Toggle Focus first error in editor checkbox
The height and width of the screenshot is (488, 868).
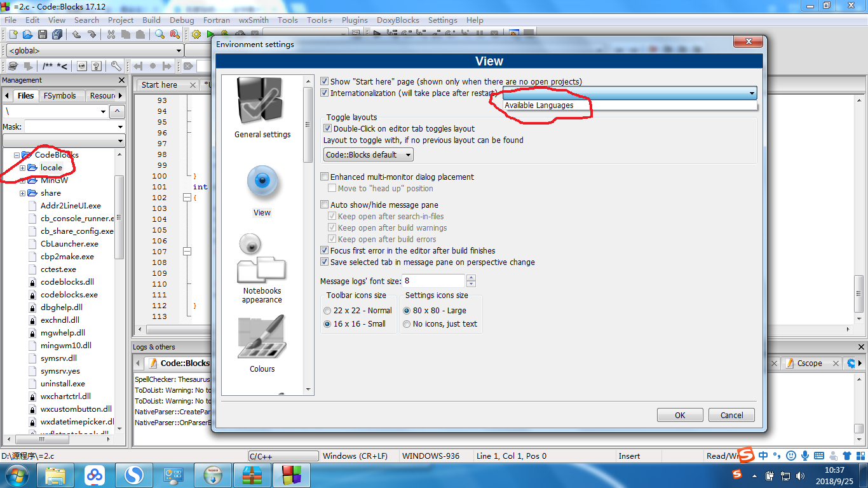coord(325,250)
